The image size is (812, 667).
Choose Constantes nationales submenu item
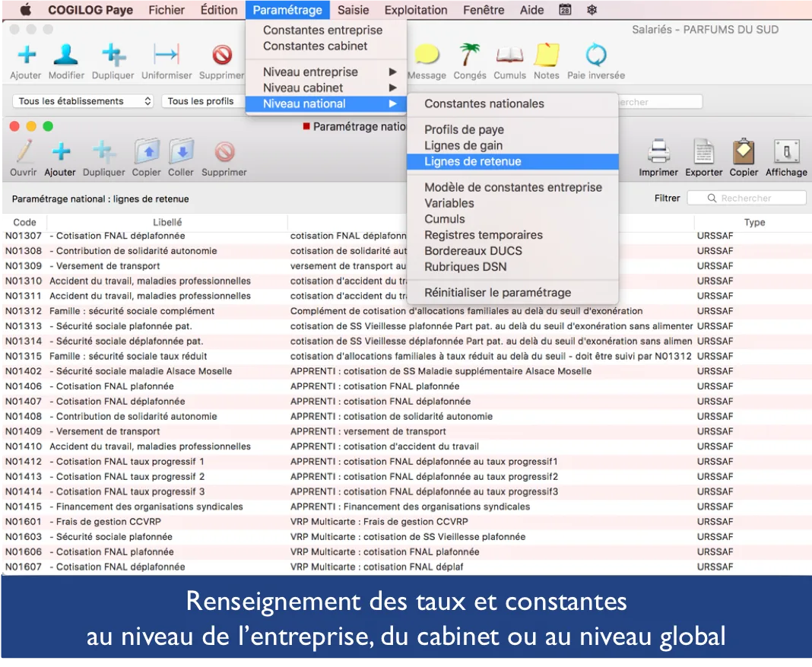pos(512,103)
